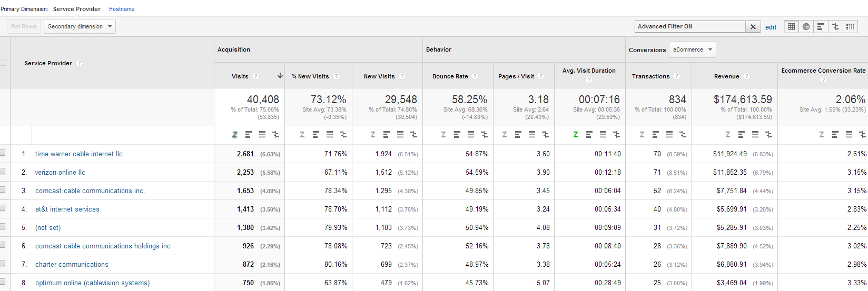Open help icon next to Revenue
Screen dimensions: 868x291
tap(746, 76)
